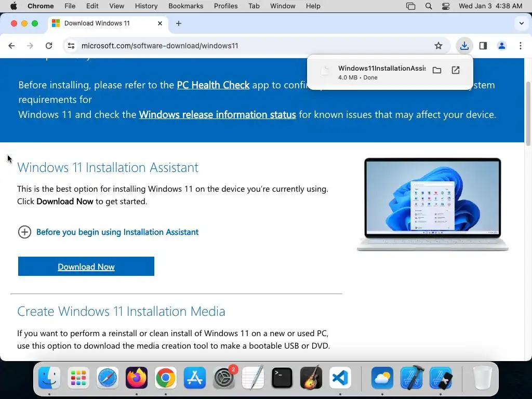
Task: Click the stacked windows menu bar icon
Action: [410, 6]
